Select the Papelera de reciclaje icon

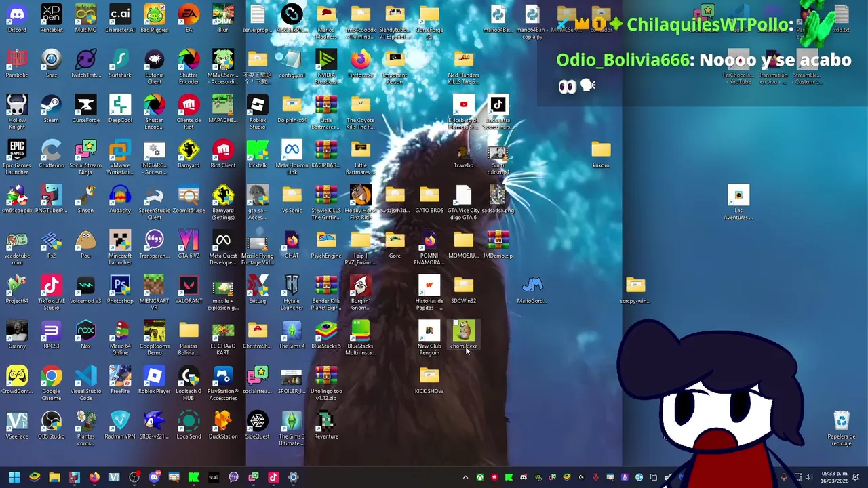coord(842,428)
